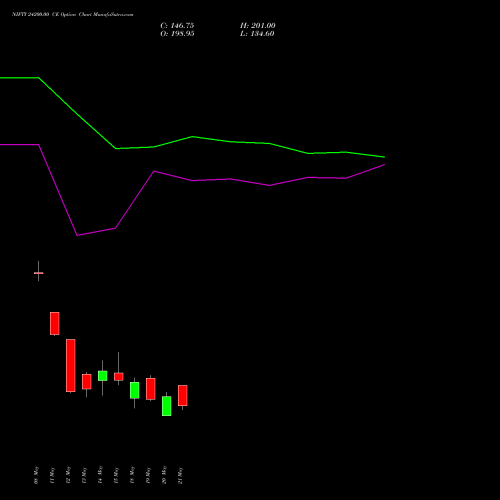Select the 15 May date label
This screenshot has height=500, width=500.
coord(116,475)
